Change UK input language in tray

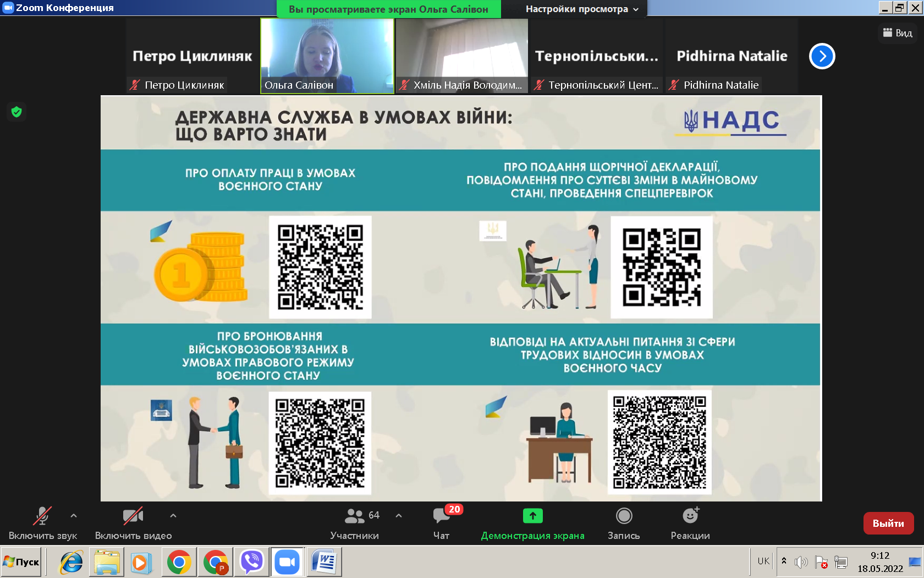[763, 561]
